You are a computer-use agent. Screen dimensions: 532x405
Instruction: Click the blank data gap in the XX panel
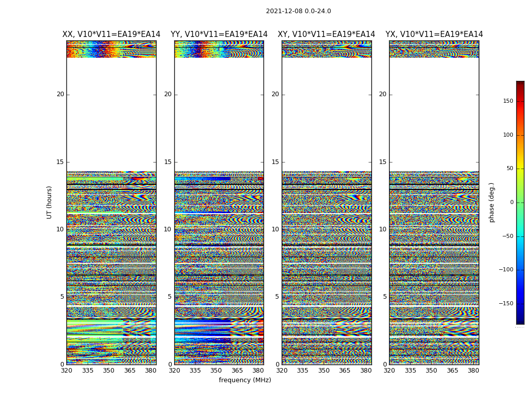[111, 114]
